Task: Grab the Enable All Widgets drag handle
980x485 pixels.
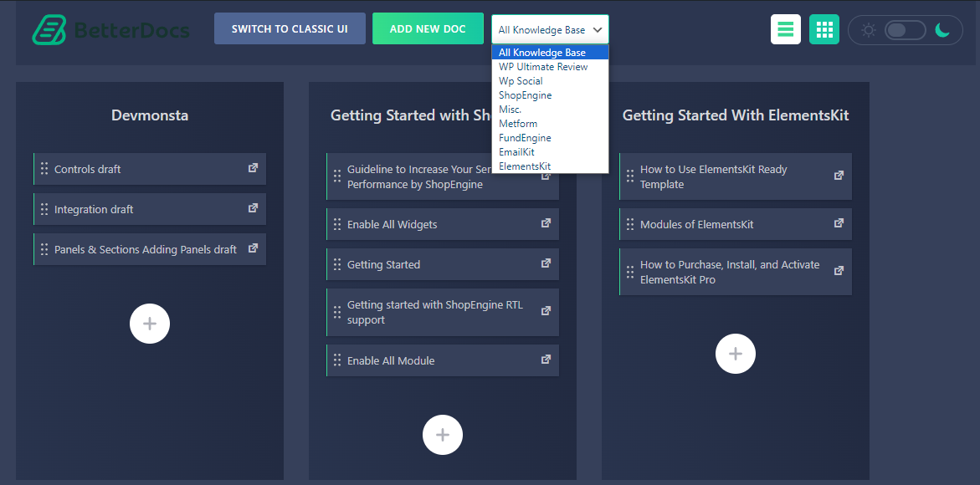Action: 337,224
